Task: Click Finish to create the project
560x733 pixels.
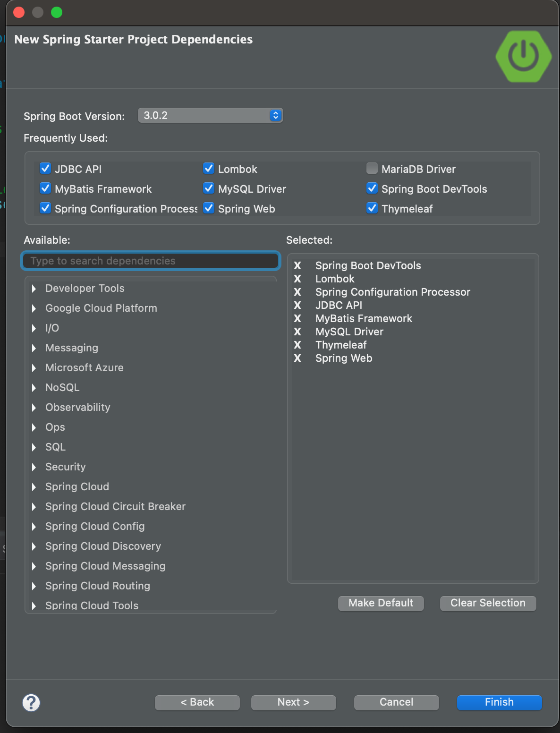Action: [x=500, y=702]
